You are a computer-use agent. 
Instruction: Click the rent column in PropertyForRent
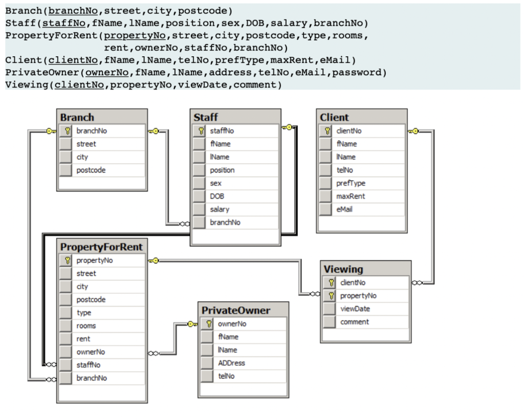[102, 339]
